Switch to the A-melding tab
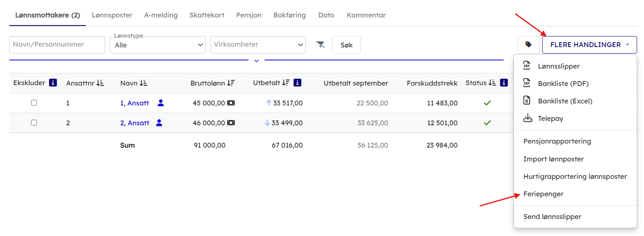 (161, 15)
